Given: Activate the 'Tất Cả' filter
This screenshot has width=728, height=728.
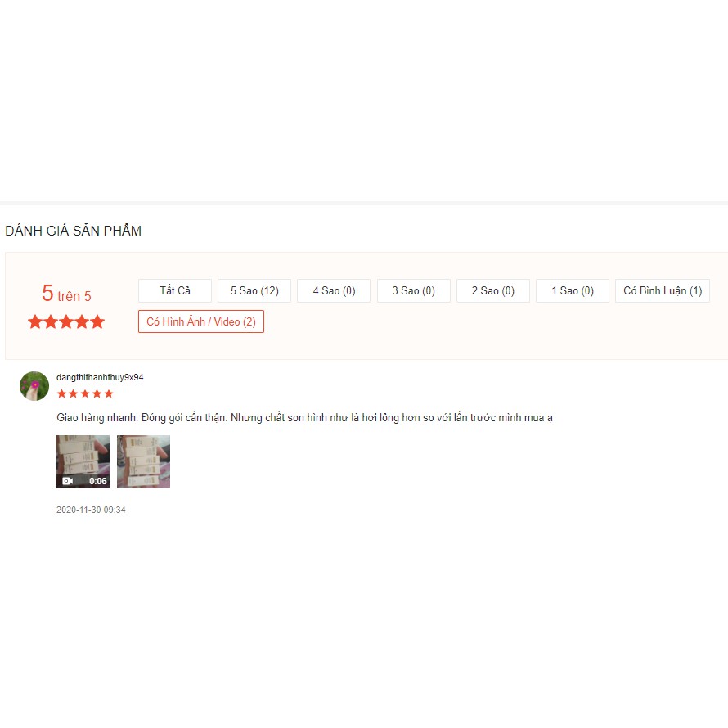Looking at the screenshot, I should click(x=174, y=290).
